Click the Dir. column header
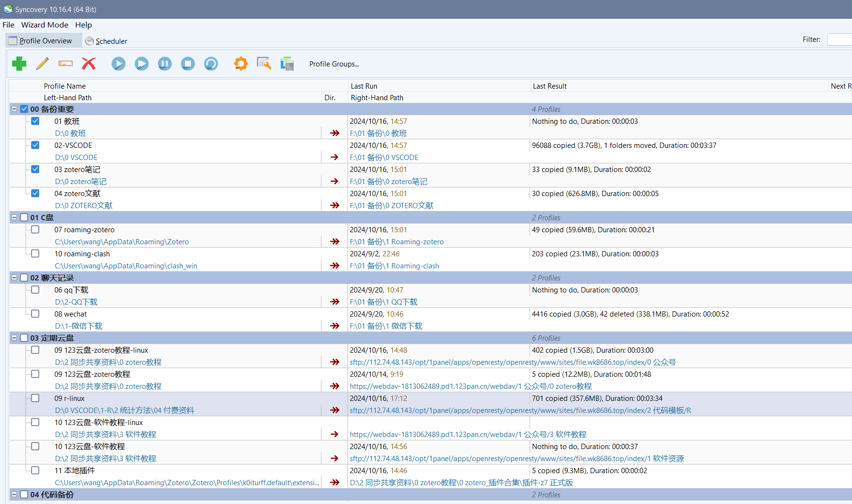This screenshot has width=852, height=504. [330, 97]
